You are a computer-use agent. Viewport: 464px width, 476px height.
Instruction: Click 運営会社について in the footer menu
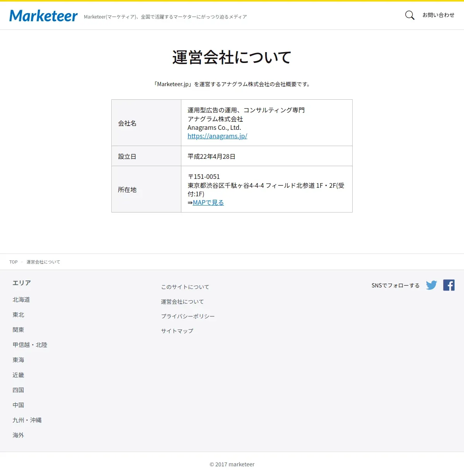coord(183,302)
